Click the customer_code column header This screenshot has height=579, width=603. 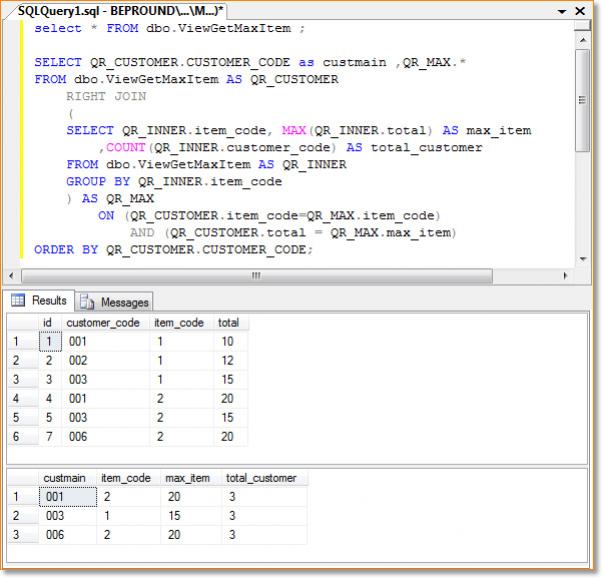coord(104,323)
